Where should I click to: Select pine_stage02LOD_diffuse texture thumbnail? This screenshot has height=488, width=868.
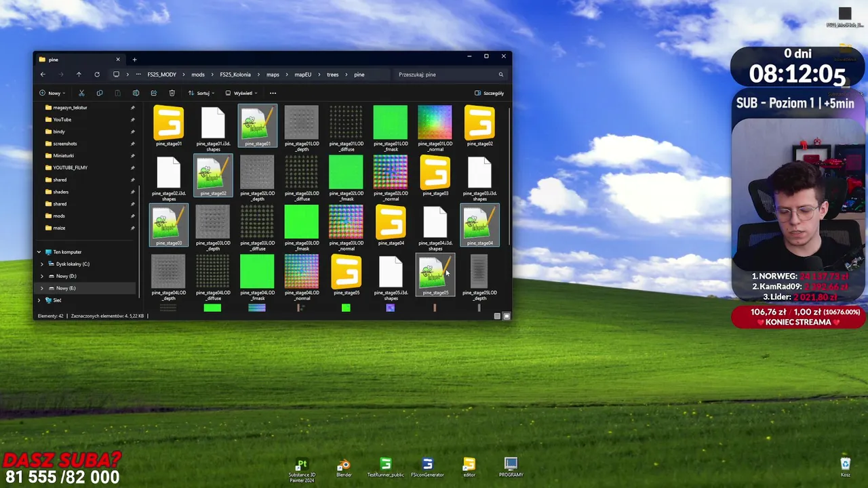point(302,178)
